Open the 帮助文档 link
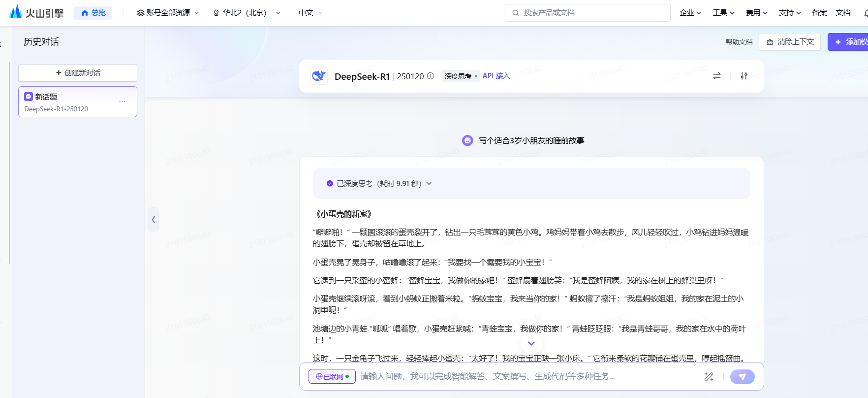The height and width of the screenshot is (398, 868). click(739, 42)
